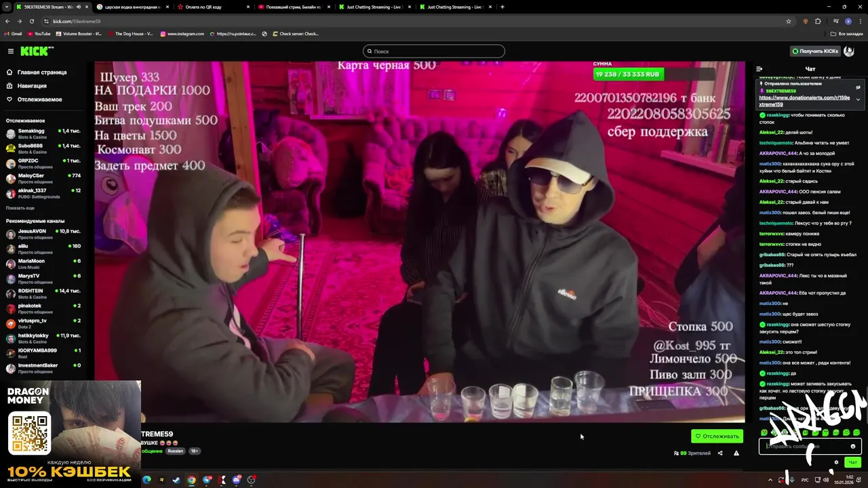Open the user profile avatar menu
This screenshot has height=488, width=868.
(848, 52)
